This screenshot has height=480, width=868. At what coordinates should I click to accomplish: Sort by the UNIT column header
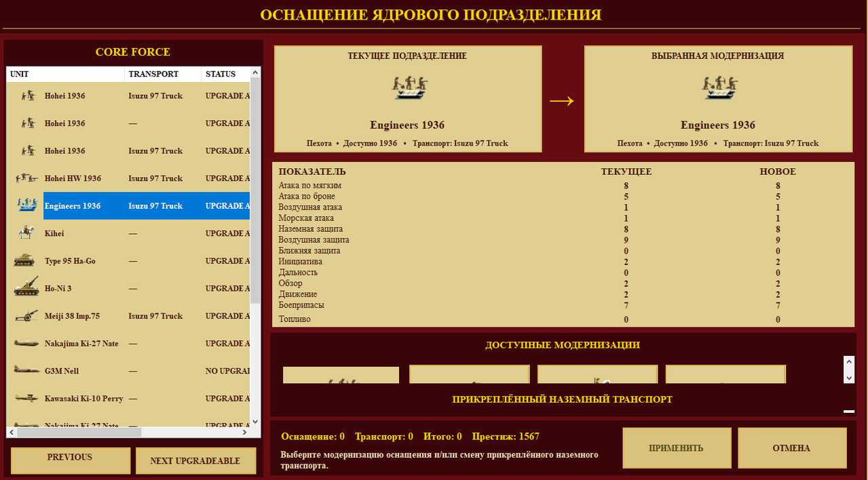tap(66, 74)
